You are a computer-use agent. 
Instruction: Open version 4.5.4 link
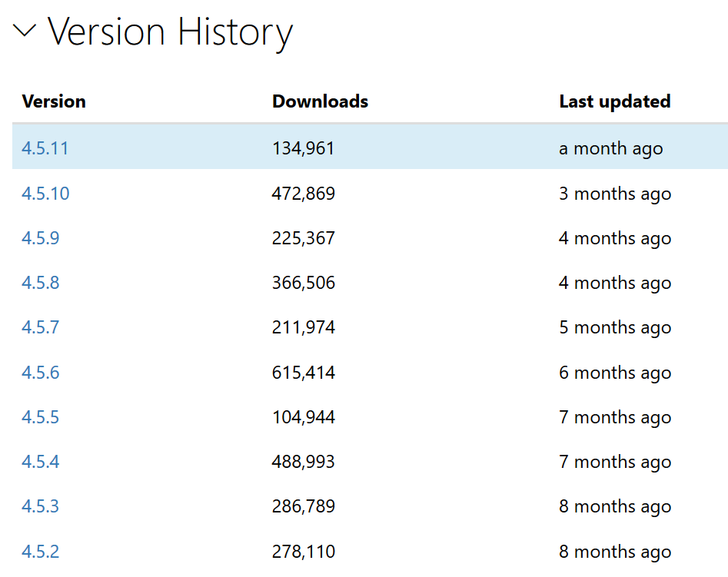click(40, 462)
